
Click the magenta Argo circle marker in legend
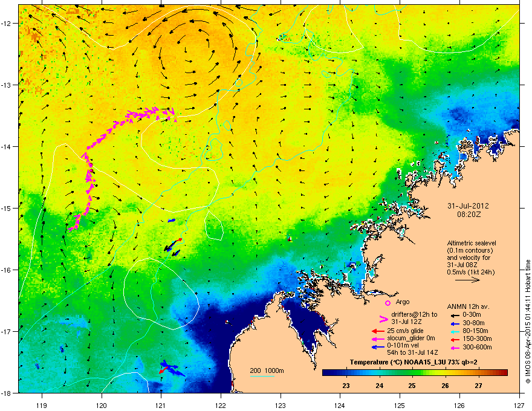tap(388, 303)
